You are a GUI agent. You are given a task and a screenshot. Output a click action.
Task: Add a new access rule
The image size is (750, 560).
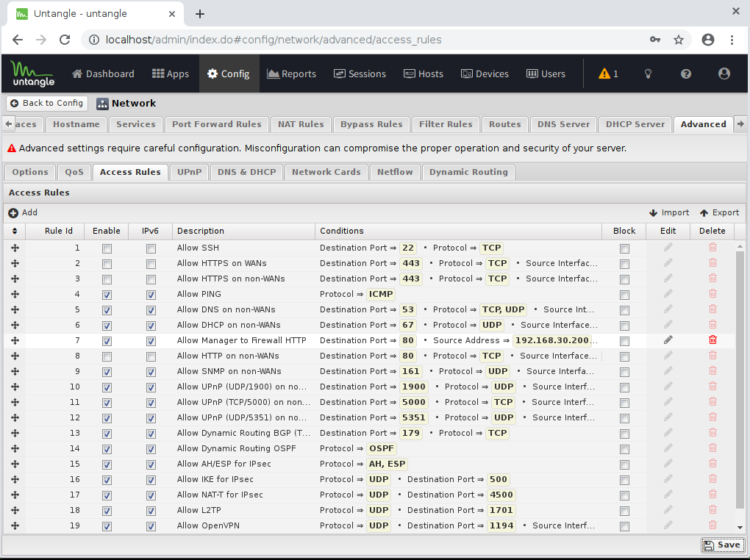(23, 212)
